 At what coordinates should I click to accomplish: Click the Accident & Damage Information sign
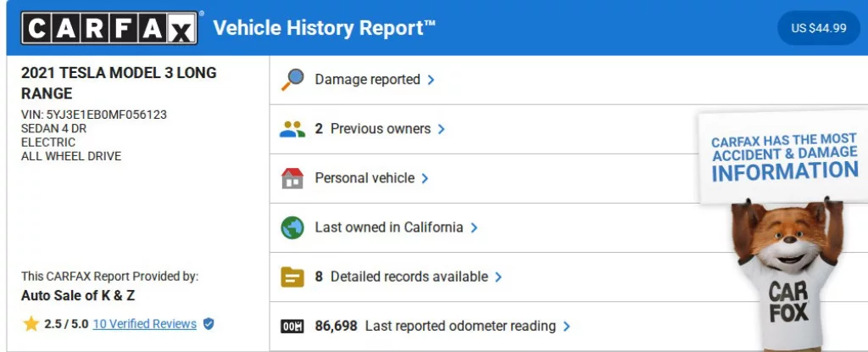click(x=783, y=156)
